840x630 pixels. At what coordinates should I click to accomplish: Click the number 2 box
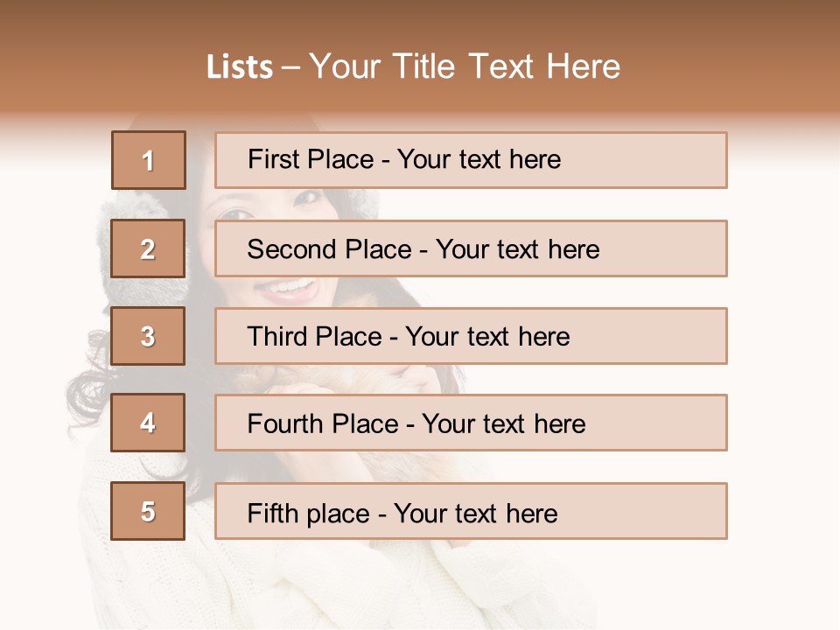coord(149,248)
